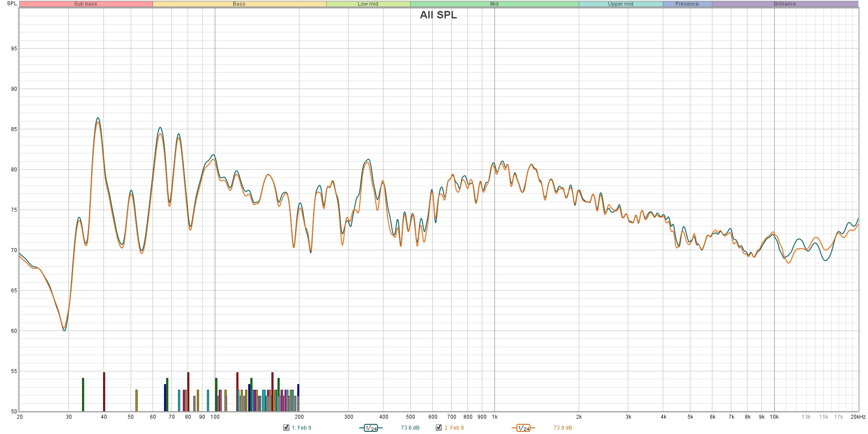This screenshot has width=868, height=434.
Task: Click the teal 1/24 smoothing icon
Action: point(370,428)
